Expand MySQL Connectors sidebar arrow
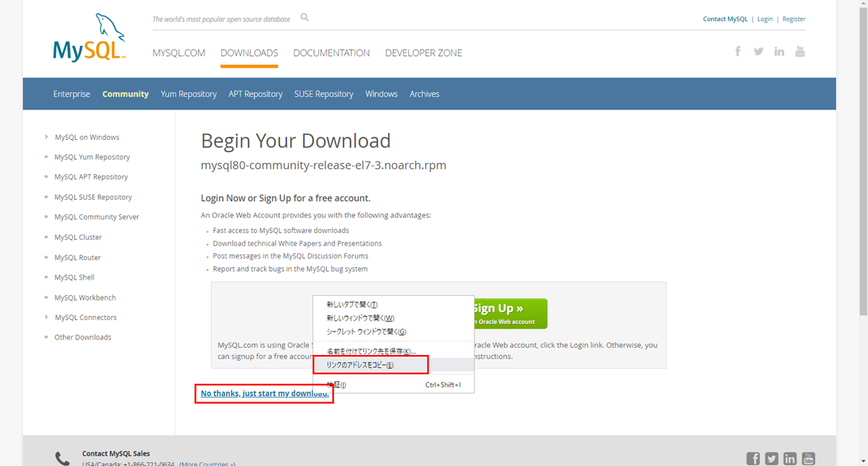Screen dimensions: 868x466 click(x=46, y=317)
